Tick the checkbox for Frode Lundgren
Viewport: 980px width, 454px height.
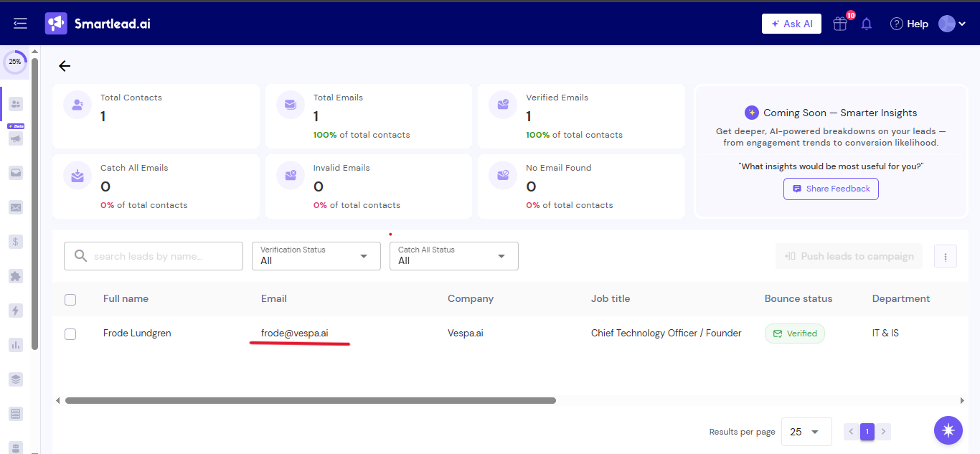tap(70, 334)
